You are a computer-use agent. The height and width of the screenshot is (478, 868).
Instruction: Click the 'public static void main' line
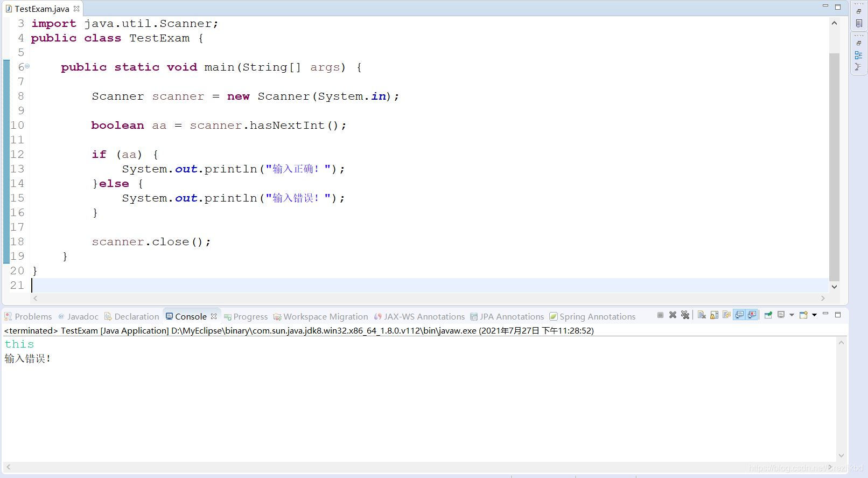point(211,67)
